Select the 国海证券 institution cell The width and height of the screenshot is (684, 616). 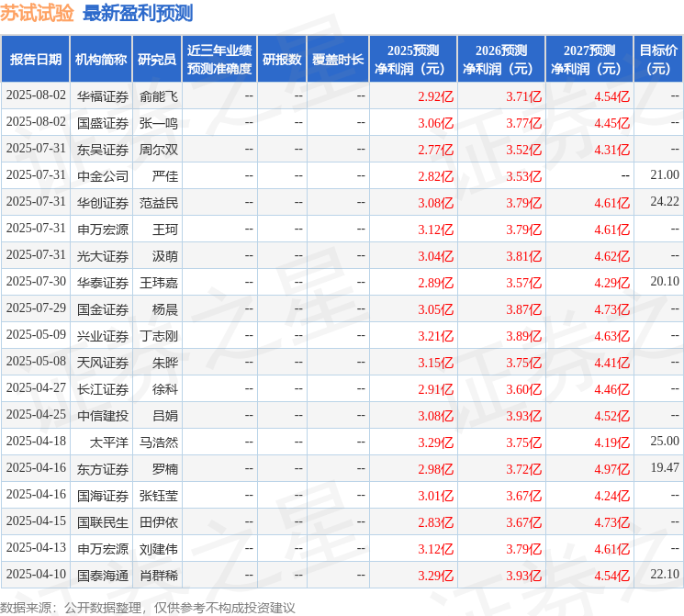pyautogui.click(x=103, y=496)
